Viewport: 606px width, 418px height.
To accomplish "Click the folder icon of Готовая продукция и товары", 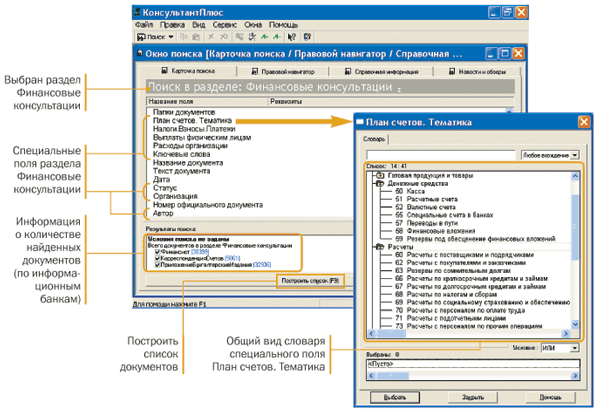I will point(380,175).
